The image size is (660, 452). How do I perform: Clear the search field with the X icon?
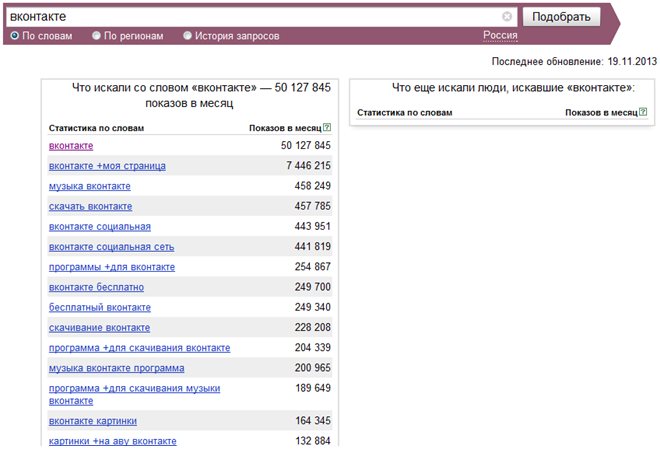click(x=507, y=16)
